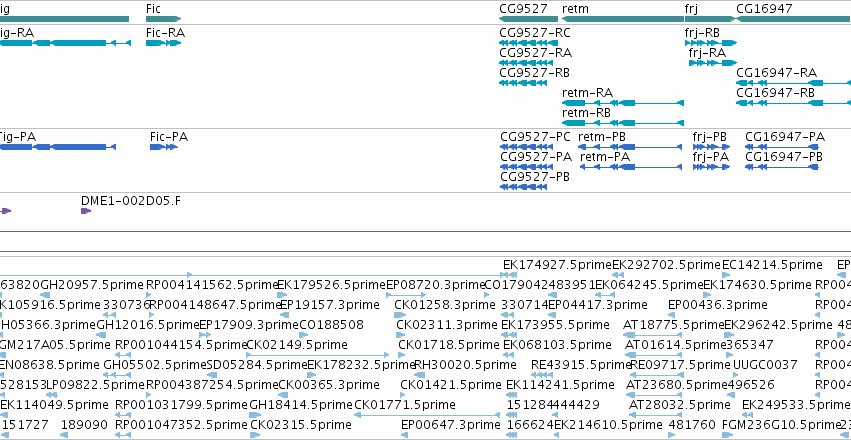Select the EP19157.3prime EST label

[329, 304]
